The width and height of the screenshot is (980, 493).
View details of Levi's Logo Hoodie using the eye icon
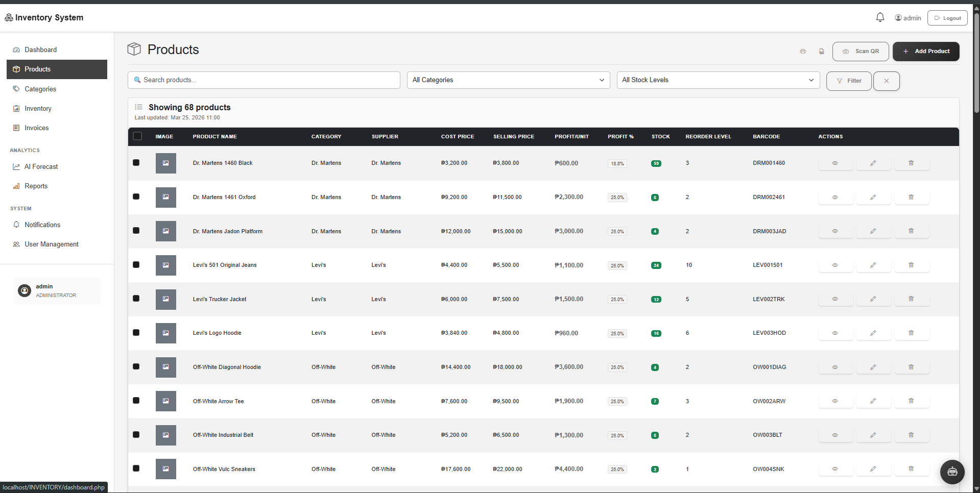(x=835, y=333)
